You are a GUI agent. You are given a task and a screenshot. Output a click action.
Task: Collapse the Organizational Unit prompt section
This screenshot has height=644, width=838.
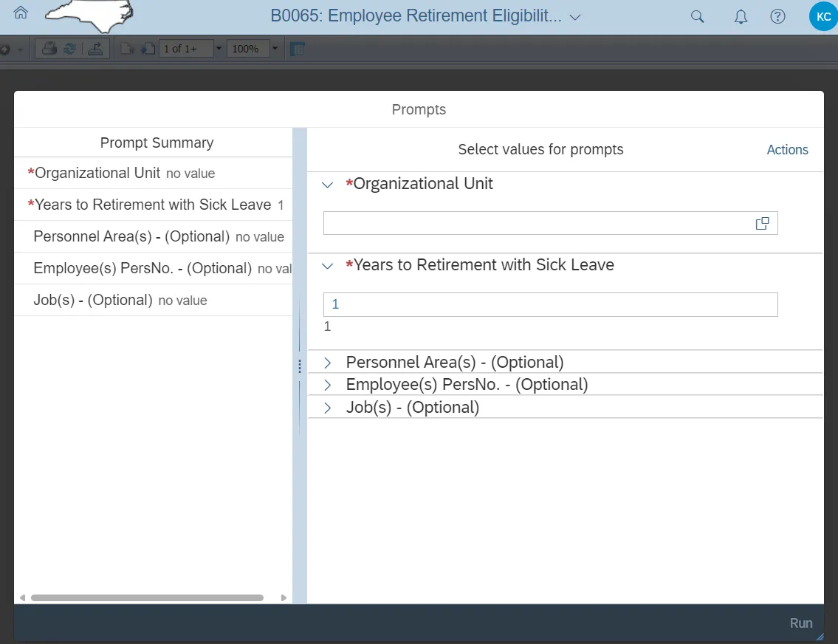pyautogui.click(x=328, y=185)
